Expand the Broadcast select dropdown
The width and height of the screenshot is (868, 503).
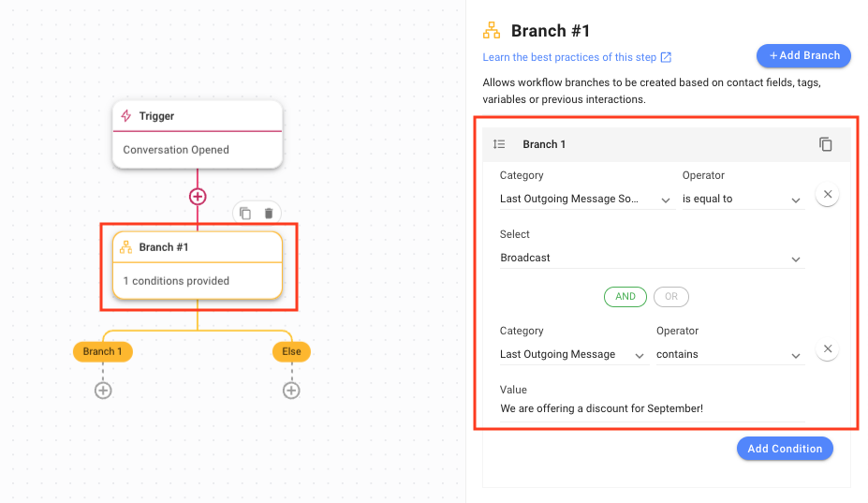pyautogui.click(x=652, y=259)
